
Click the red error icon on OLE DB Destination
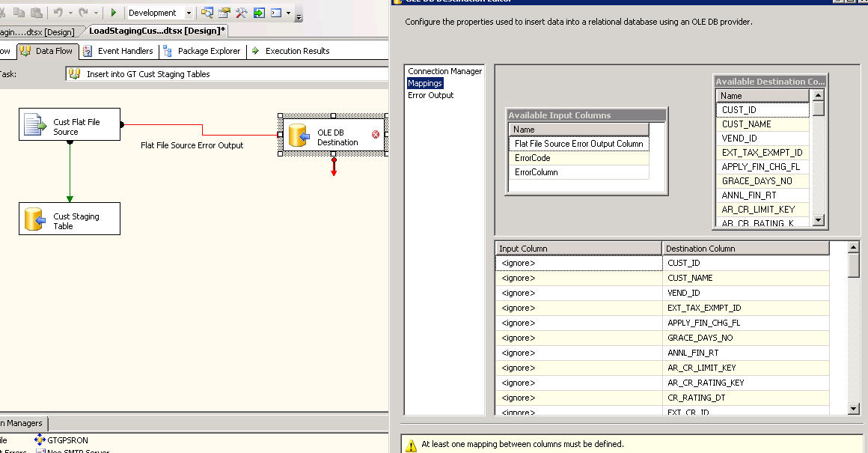[376, 135]
